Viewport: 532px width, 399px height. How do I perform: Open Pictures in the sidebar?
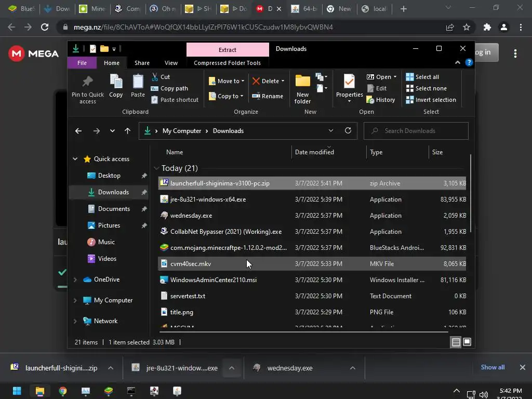(109, 225)
